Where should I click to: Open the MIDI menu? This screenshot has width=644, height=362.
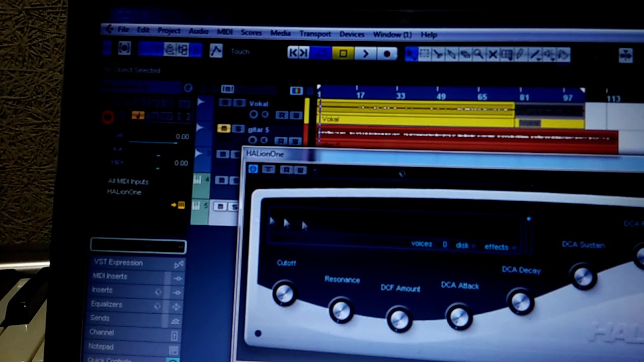click(225, 32)
